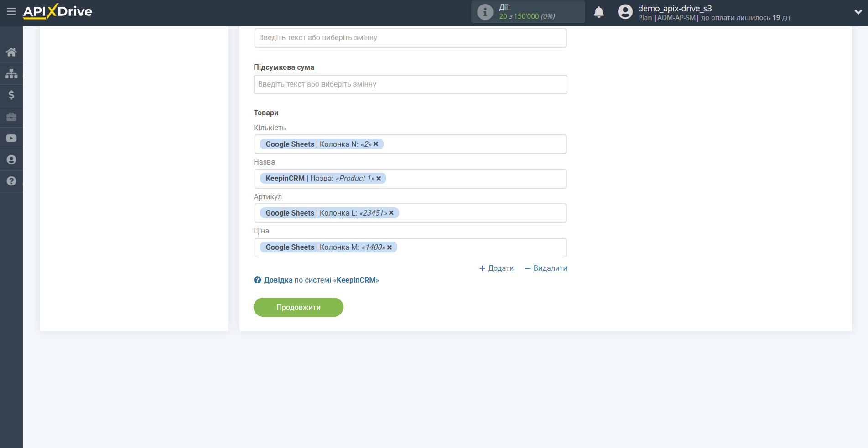
Task: Open the Довідка по системі KeepinCRM link
Action: tap(317, 280)
